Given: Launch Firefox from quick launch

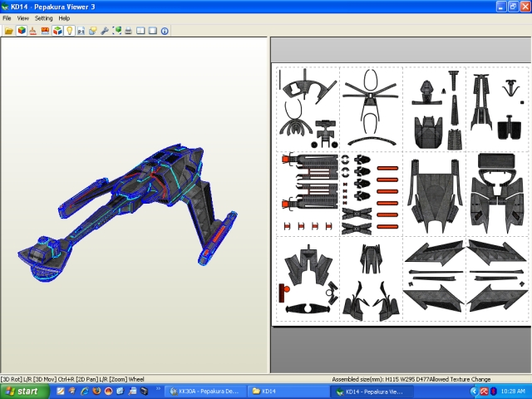Looking at the screenshot, I should pos(96,392).
